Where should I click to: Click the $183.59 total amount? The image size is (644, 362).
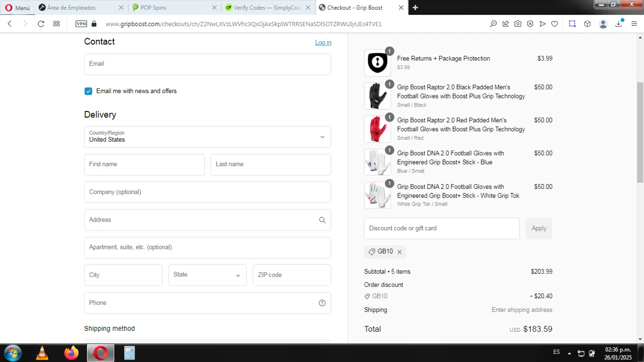538,329
